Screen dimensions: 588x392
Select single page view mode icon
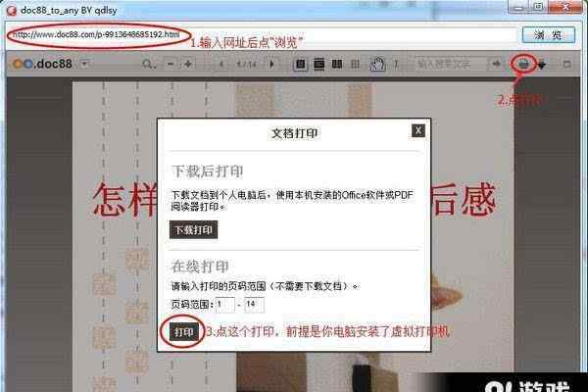[x=301, y=65]
